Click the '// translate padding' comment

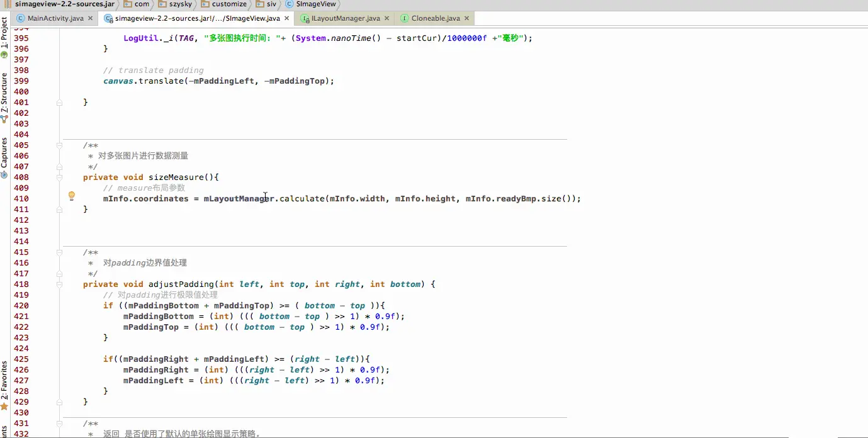pos(154,70)
